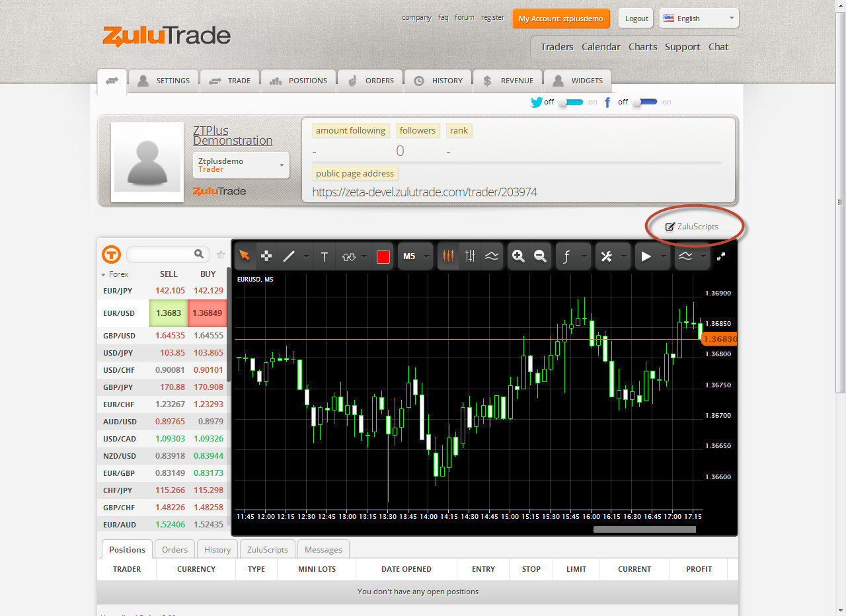This screenshot has height=616, width=846.
Task: Toggle the Facebook sharing switch
Action: coord(644,102)
